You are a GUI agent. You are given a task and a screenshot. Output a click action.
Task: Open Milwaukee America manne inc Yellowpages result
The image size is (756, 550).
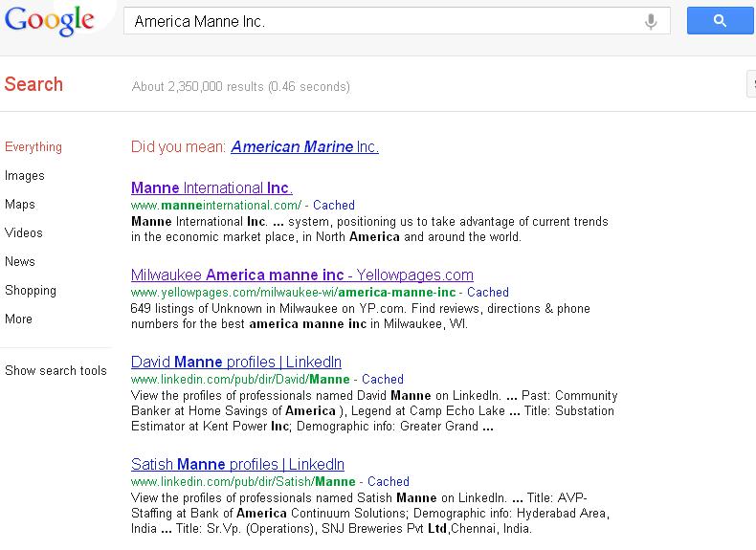tap(301, 275)
